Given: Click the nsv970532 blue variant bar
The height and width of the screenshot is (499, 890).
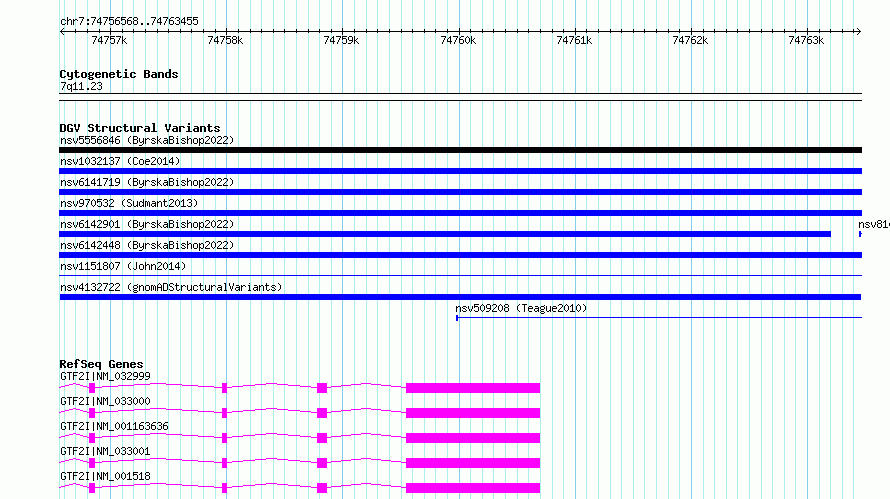Looking at the screenshot, I should click(460, 213).
